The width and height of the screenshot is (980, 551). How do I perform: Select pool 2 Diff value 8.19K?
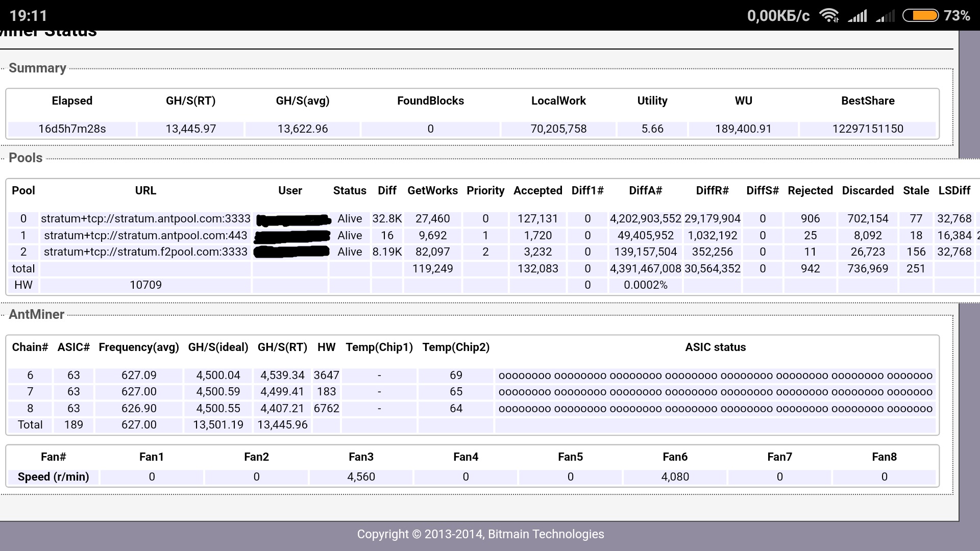[387, 252]
